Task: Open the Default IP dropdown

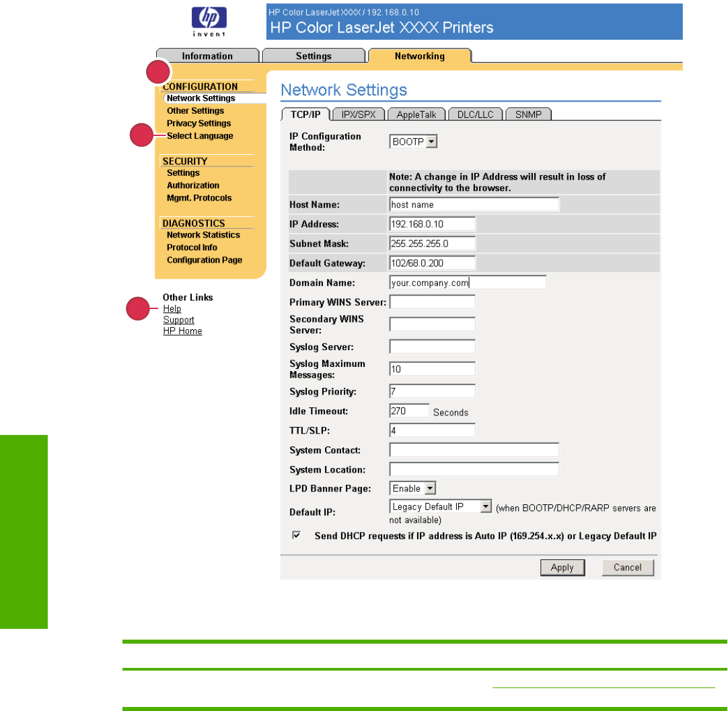Action: 440,506
